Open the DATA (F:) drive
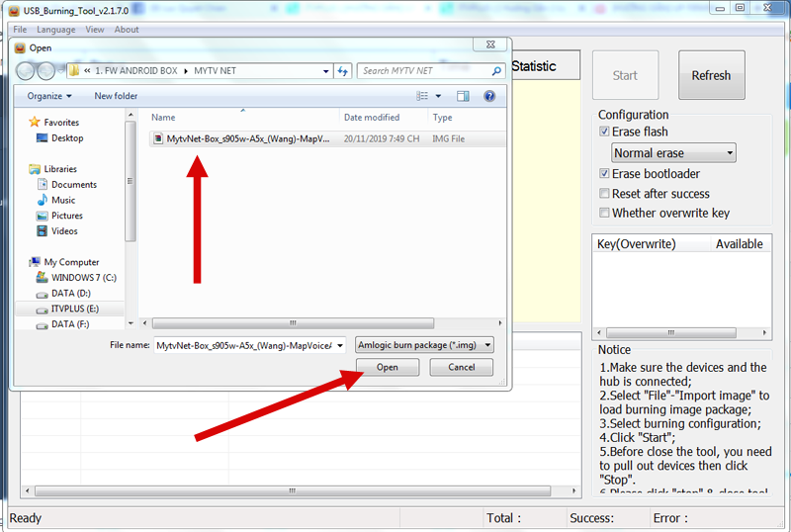Image resolution: width=791 pixels, height=532 pixels. pos(70,324)
